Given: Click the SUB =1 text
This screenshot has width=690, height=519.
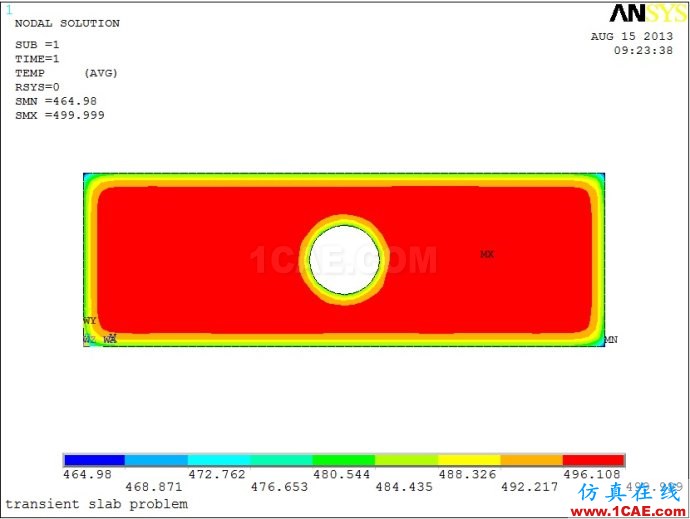Looking at the screenshot, I should (x=37, y=45).
